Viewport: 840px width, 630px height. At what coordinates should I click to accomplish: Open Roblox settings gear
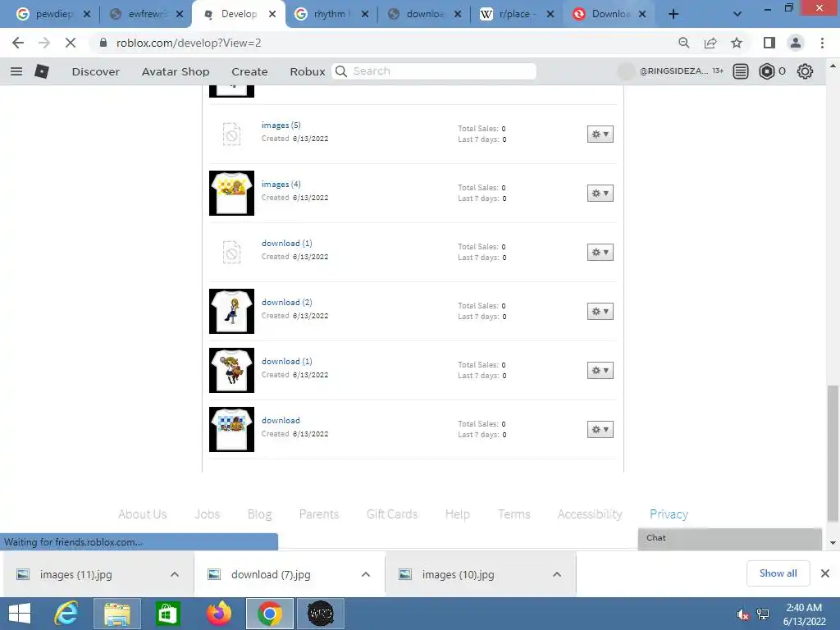805,71
